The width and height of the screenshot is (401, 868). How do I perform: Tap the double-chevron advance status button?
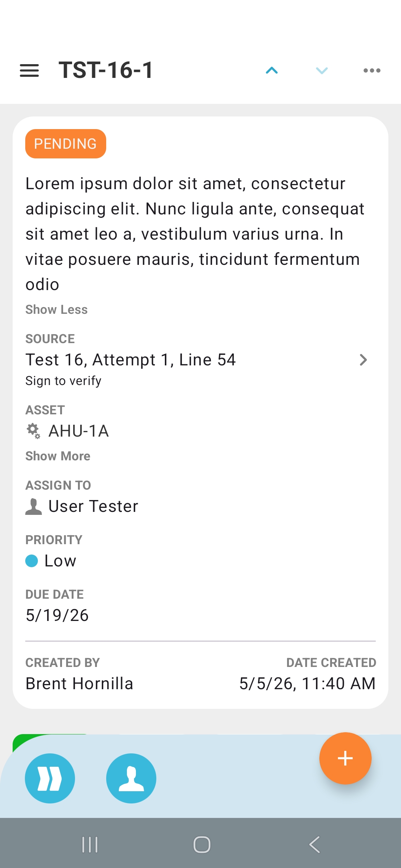tap(50, 778)
